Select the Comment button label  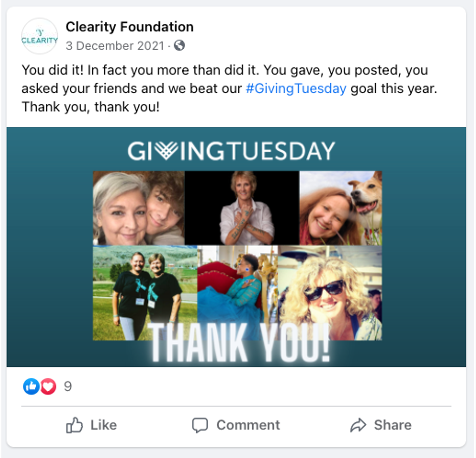pos(248,425)
